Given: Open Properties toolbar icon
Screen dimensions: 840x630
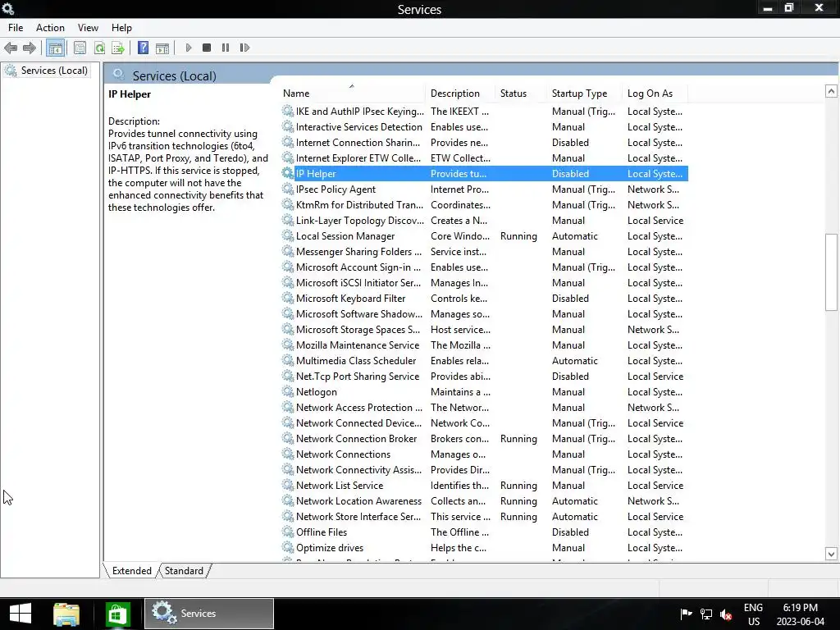Looking at the screenshot, I should click(x=80, y=48).
